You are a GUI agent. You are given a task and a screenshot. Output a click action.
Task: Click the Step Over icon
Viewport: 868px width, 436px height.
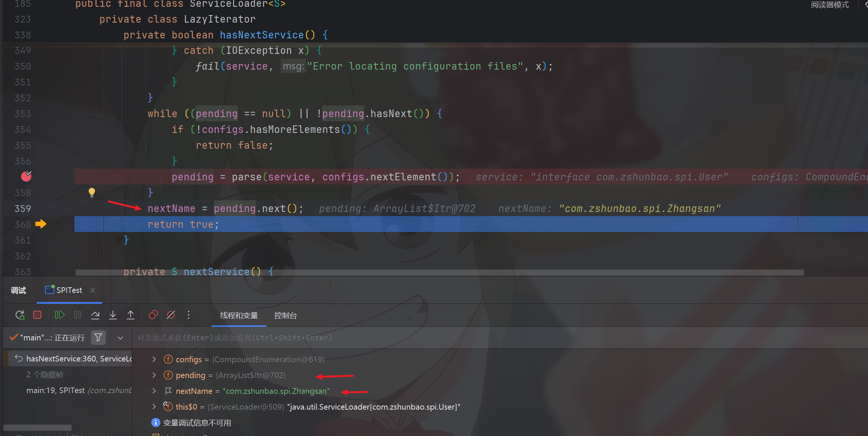point(95,315)
